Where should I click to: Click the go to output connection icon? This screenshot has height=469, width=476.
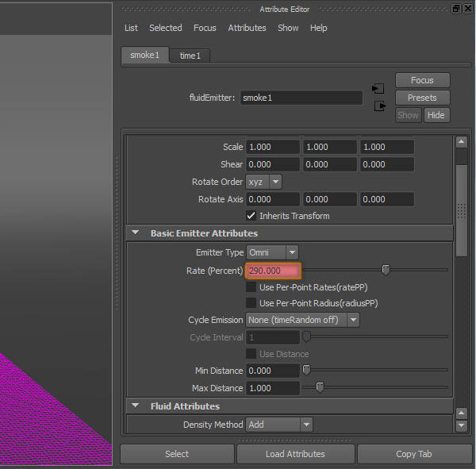coord(379,106)
